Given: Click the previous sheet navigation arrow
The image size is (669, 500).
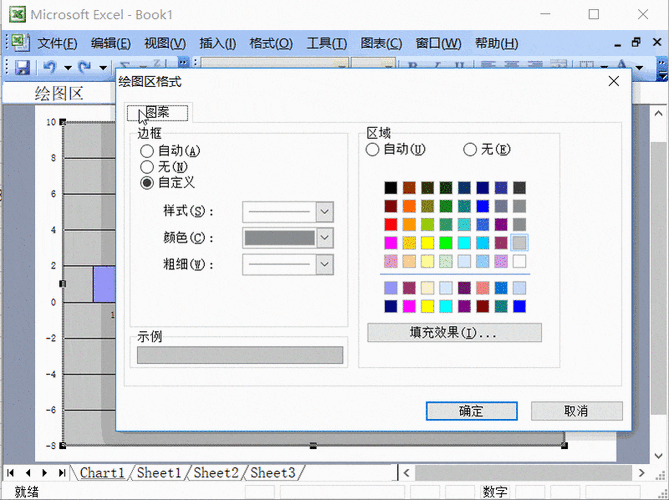Looking at the screenshot, I should click(28, 473).
